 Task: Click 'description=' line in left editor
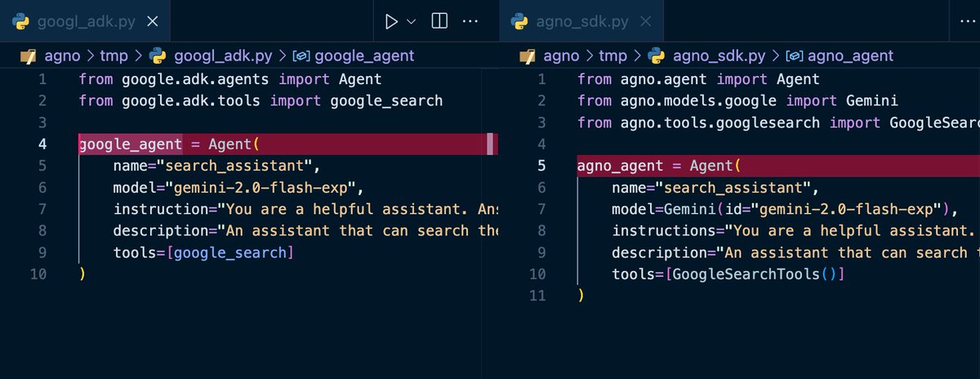point(305,230)
